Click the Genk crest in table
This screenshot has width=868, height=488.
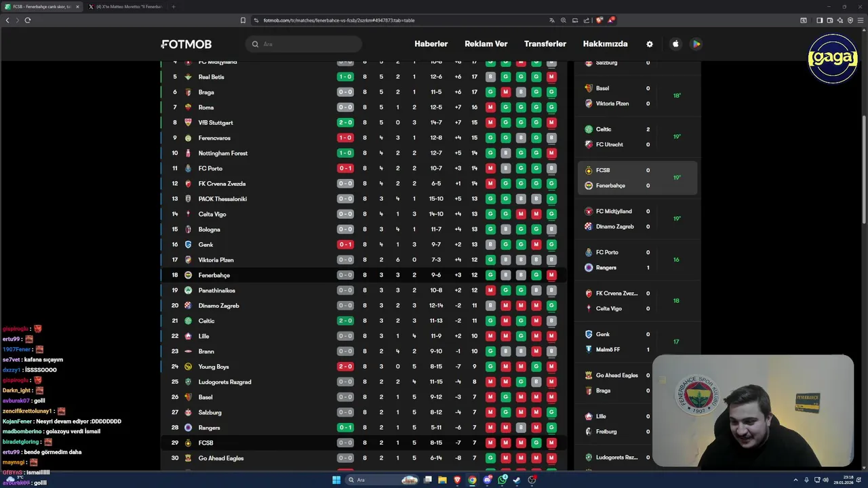189,245
